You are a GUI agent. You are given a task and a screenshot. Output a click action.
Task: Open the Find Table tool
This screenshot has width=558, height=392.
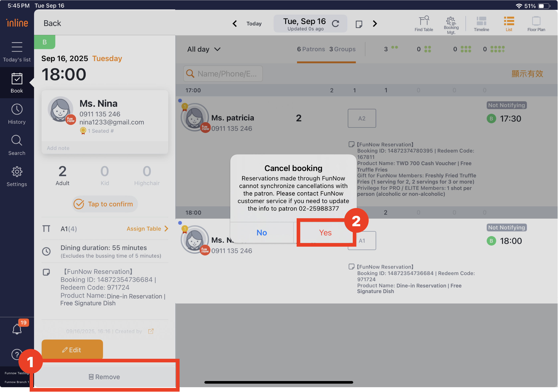click(x=424, y=24)
